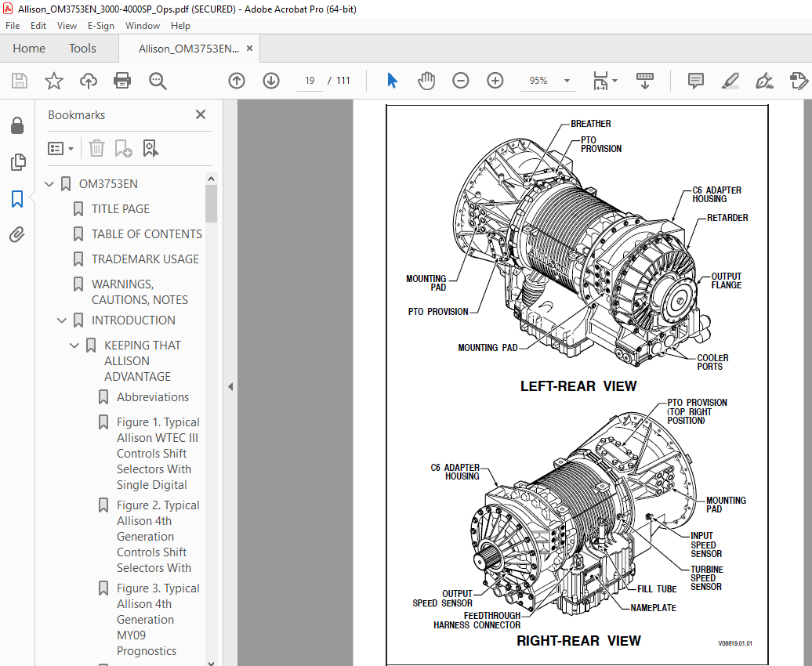
Task: Switch to the Home tab
Action: pos(29,49)
